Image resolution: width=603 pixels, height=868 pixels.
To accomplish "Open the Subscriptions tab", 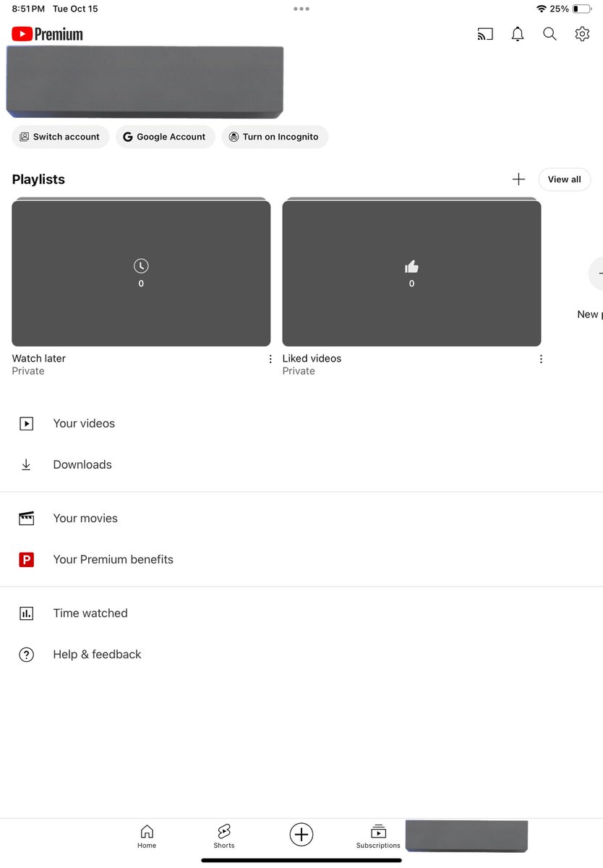I will (x=378, y=836).
